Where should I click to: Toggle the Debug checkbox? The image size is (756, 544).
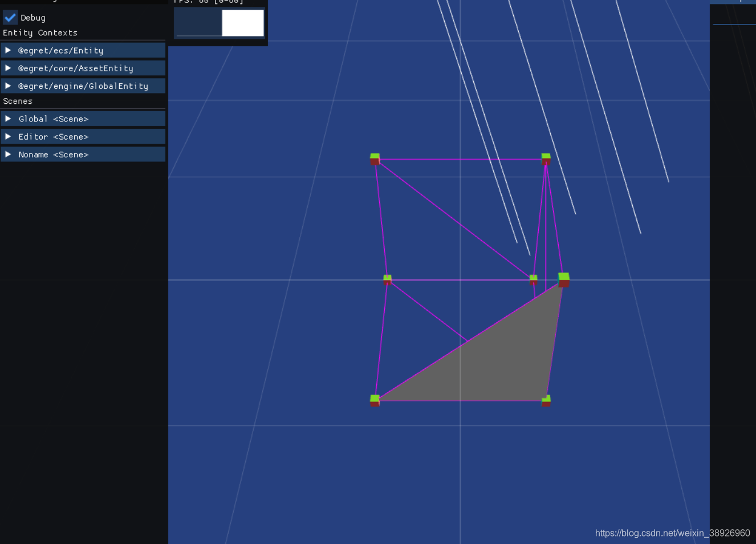[x=10, y=17]
